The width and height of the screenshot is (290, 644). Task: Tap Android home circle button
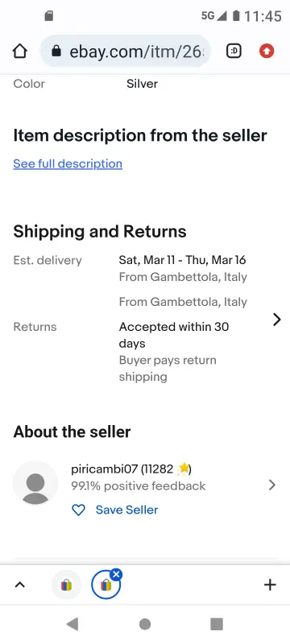click(x=145, y=625)
